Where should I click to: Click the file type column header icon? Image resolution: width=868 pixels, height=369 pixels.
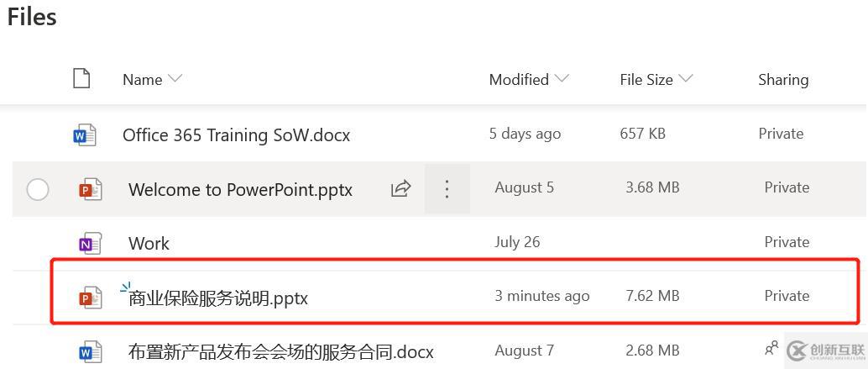pyautogui.click(x=81, y=79)
